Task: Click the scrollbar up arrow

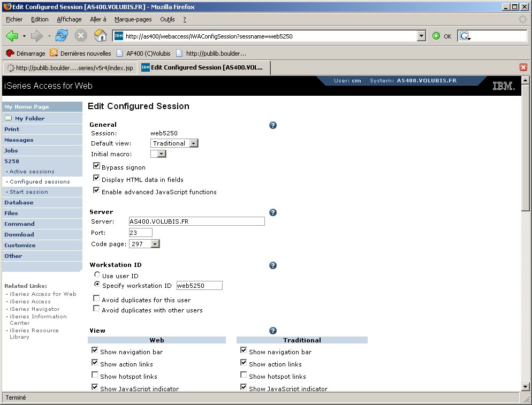Action: pyautogui.click(x=525, y=80)
